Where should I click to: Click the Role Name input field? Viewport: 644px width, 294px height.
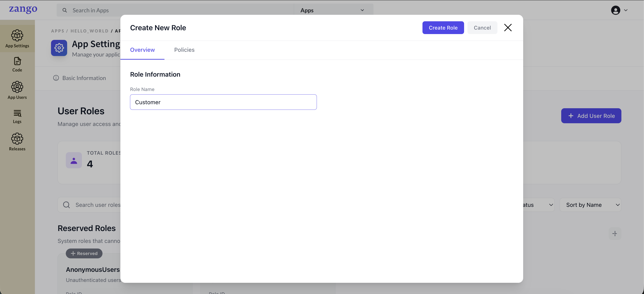click(223, 102)
